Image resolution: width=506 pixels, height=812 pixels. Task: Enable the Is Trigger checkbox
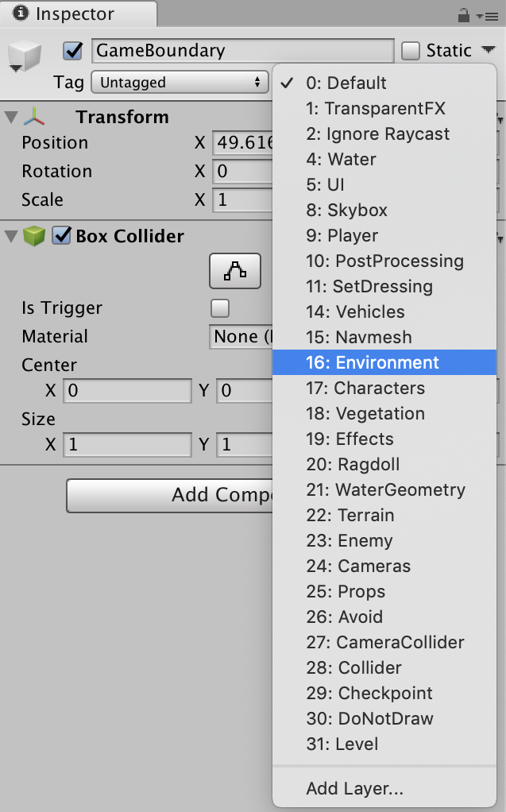click(x=219, y=308)
